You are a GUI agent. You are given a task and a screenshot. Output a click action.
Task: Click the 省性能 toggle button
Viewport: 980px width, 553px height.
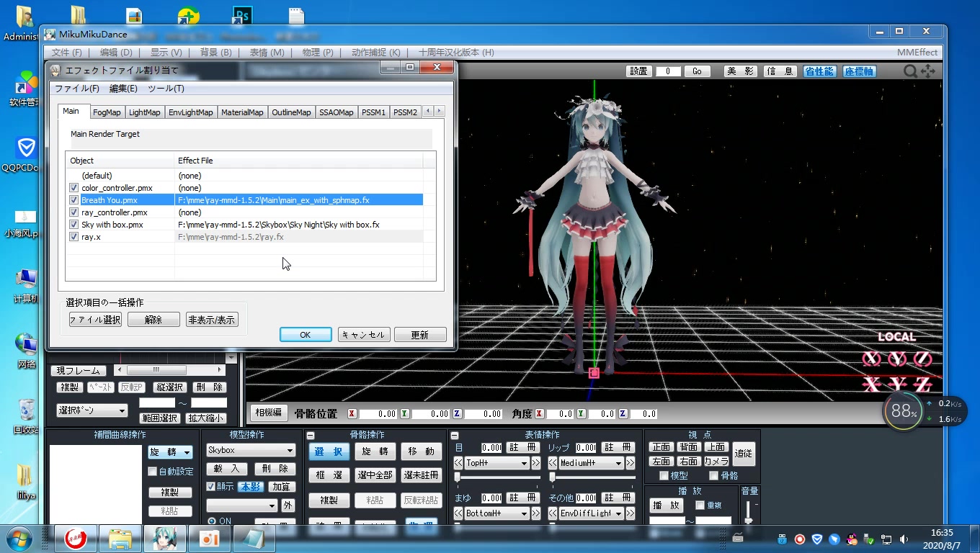[819, 71]
